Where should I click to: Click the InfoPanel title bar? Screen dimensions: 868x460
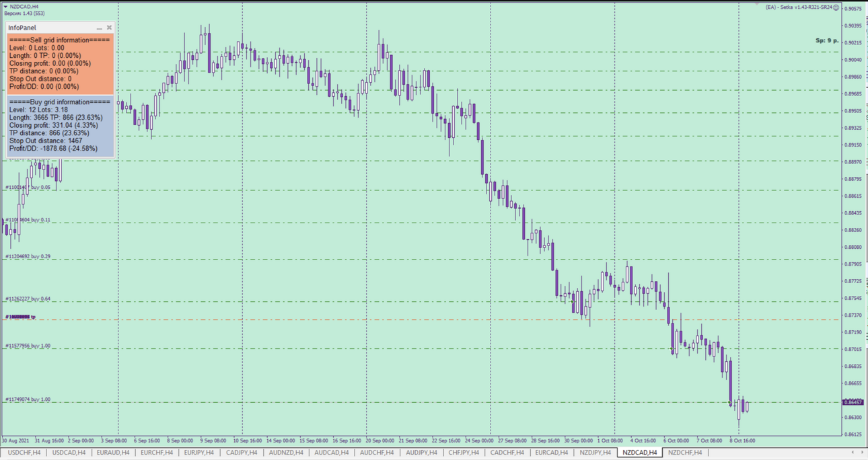60,28
